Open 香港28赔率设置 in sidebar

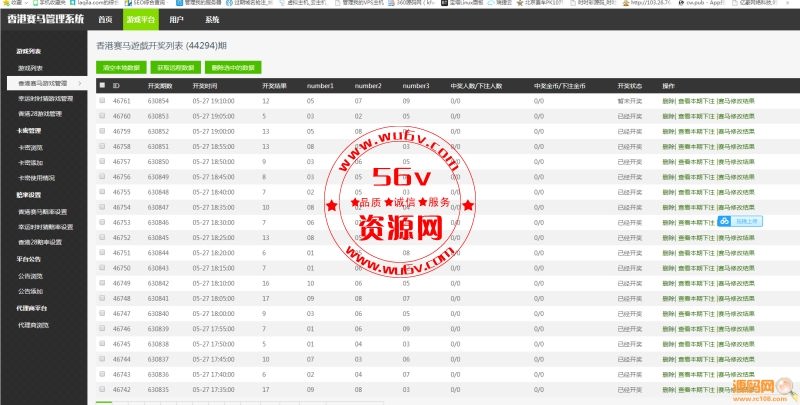40,242
